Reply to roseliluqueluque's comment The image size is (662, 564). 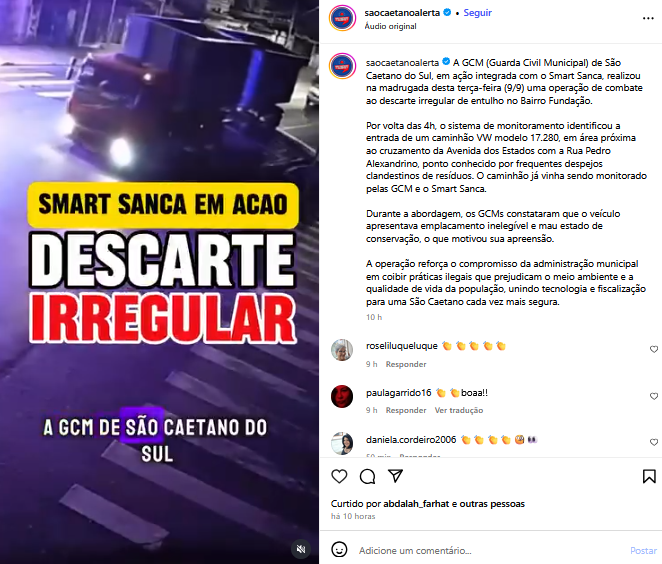406,364
